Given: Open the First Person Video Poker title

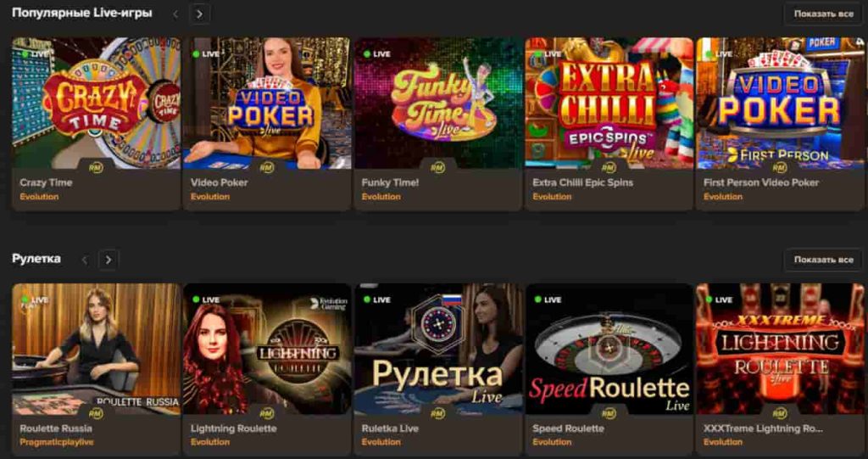Looking at the screenshot, I should click(x=760, y=182).
